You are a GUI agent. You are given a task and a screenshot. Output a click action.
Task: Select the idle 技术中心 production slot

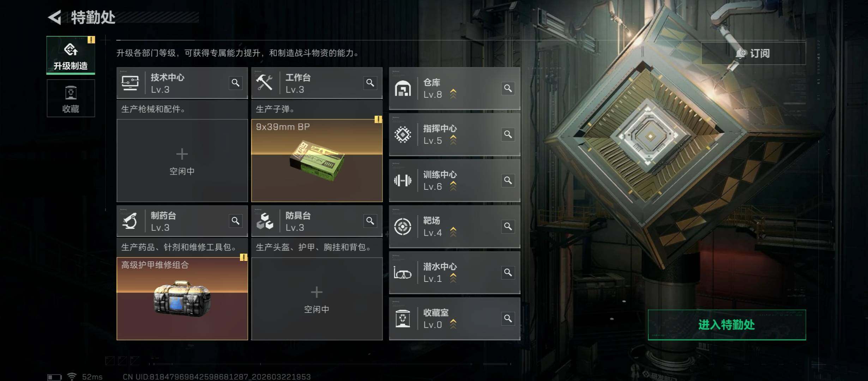pos(182,161)
